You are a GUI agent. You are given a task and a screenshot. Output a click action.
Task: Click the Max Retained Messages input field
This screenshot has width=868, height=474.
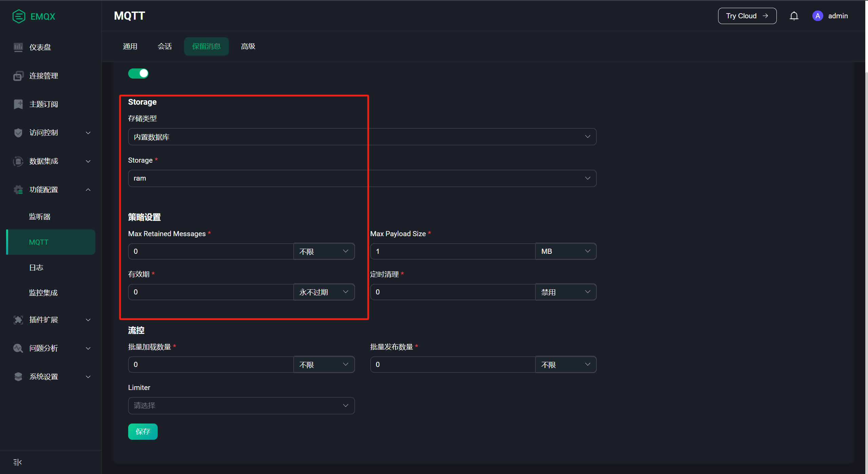click(x=210, y=251)
